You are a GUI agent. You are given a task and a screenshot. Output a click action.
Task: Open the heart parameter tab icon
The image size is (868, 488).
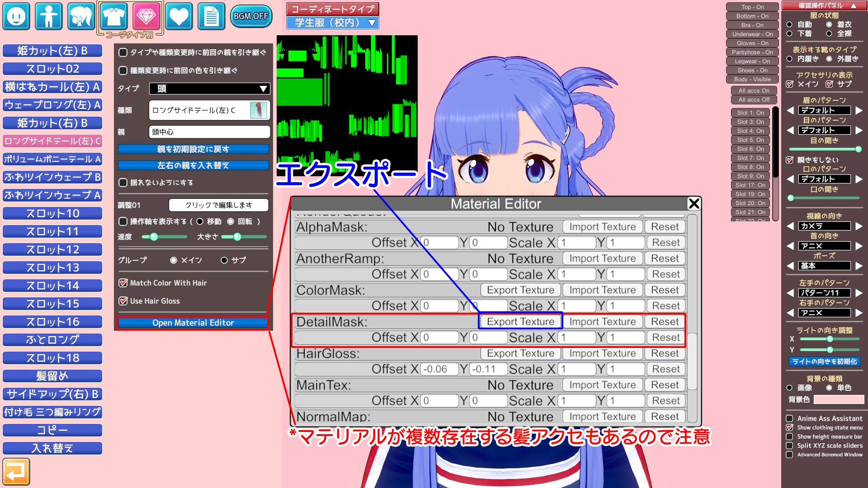pyautogui.click(x=179, y=16)
